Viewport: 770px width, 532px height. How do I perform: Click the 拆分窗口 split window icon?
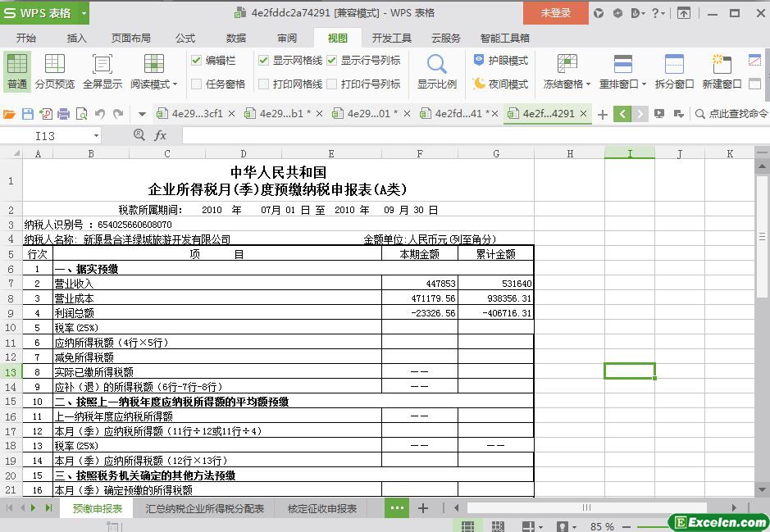[x=674, y=66]
